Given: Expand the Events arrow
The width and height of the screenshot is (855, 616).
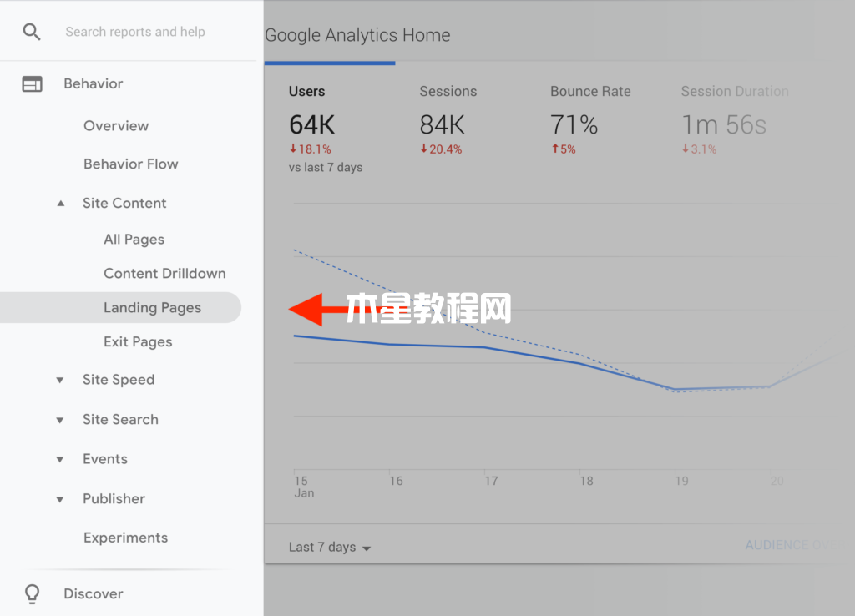Looking at the screenshot, I should click(60, 460).
